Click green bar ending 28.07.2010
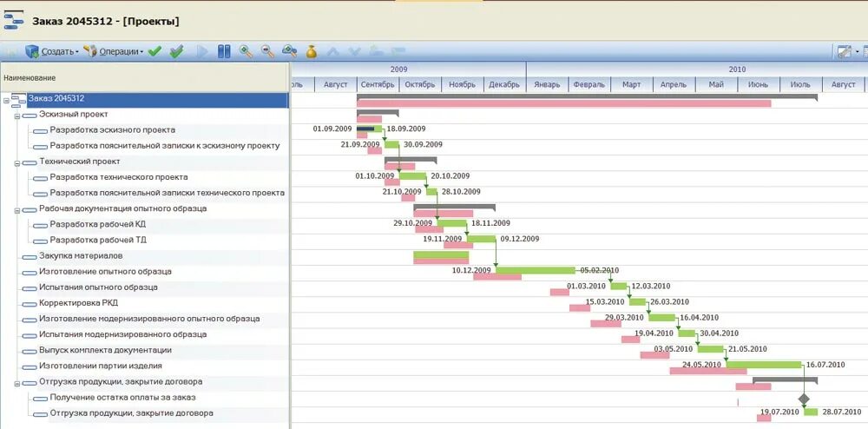 tap(811, 412)
